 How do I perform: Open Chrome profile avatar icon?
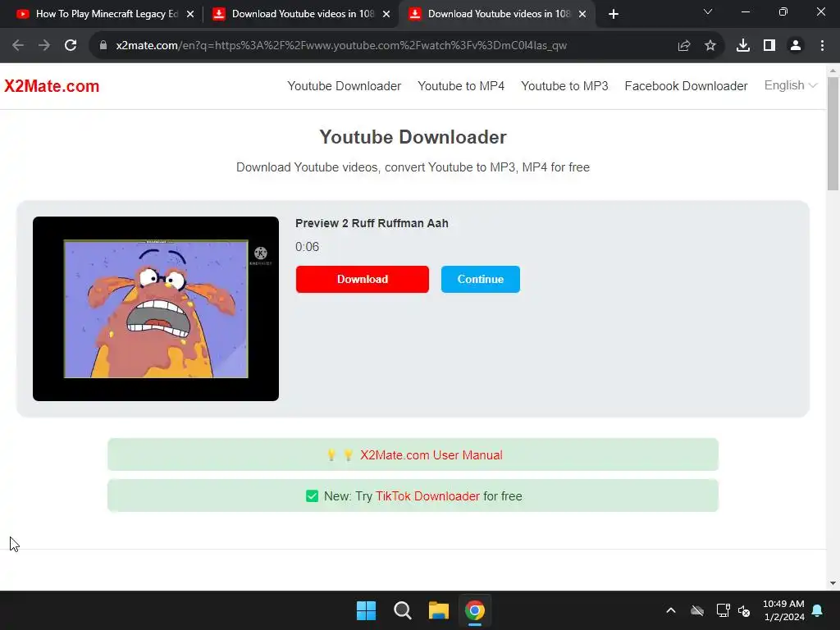796,46
